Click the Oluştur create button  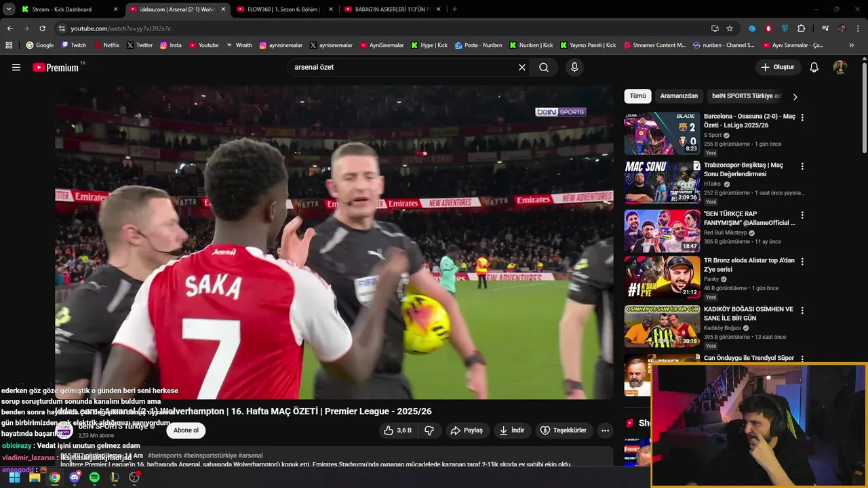pyautogui.click(x=778, y=67)
